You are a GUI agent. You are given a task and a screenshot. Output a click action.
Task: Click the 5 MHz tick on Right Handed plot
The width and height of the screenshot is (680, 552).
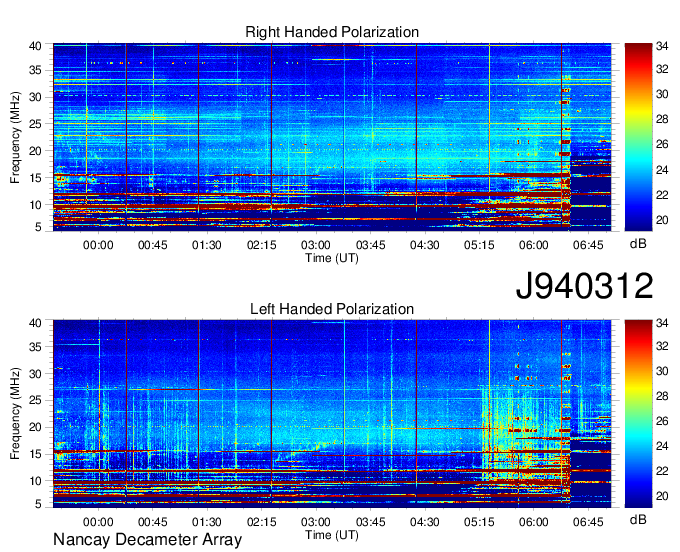point(38,227)
